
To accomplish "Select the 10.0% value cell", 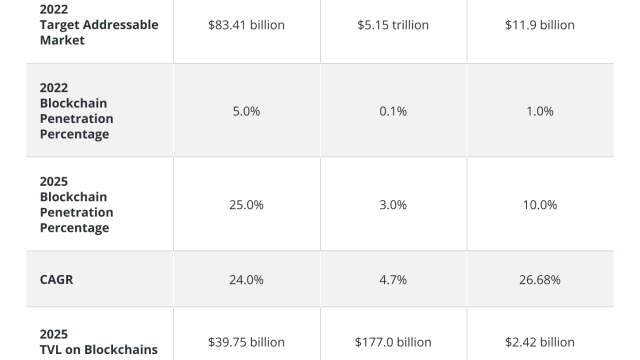I will click(x=540, y=204).
